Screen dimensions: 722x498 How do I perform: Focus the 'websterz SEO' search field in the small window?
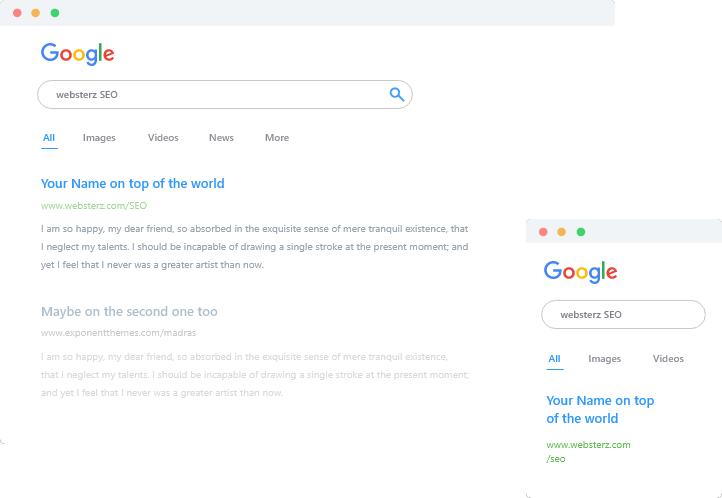(x=623, y=314)
